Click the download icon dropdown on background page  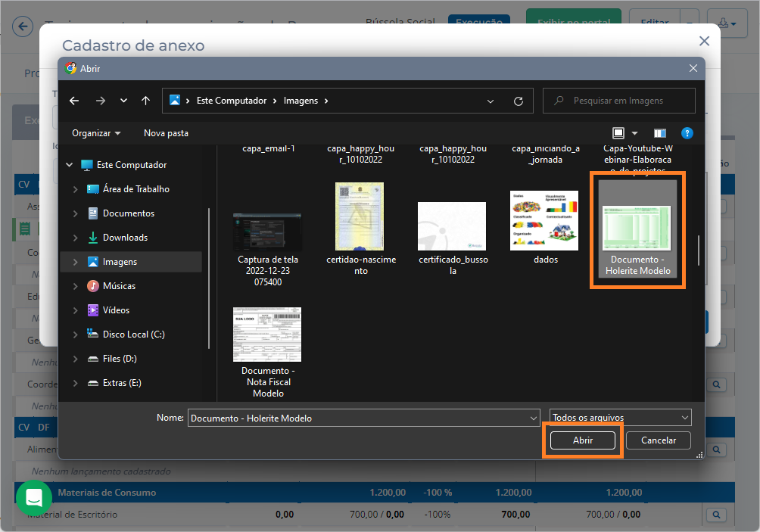(727, 23)
